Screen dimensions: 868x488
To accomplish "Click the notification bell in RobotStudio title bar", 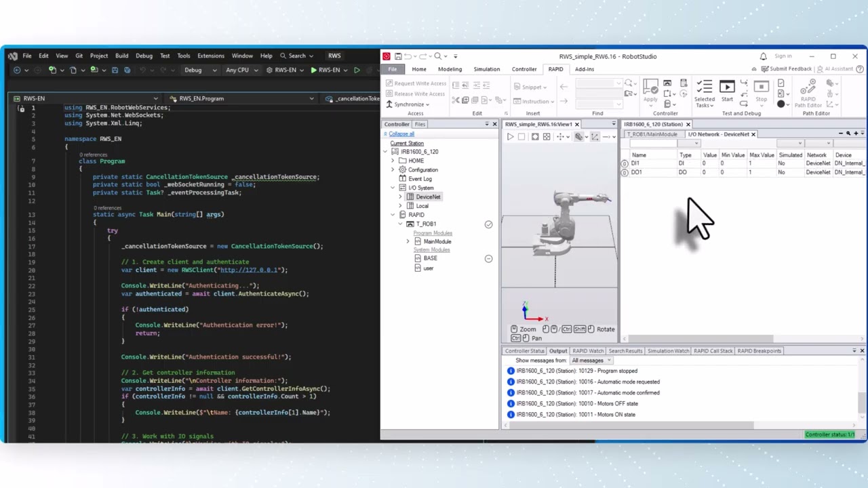I will pyautogui.click(x=763, y=56).
